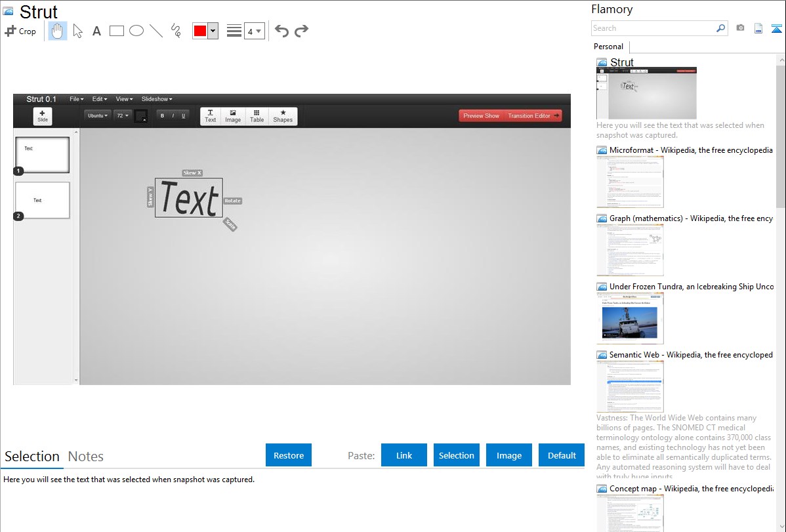Focus the Flamory search field
The image size is (786, 532).
[653, 28]
